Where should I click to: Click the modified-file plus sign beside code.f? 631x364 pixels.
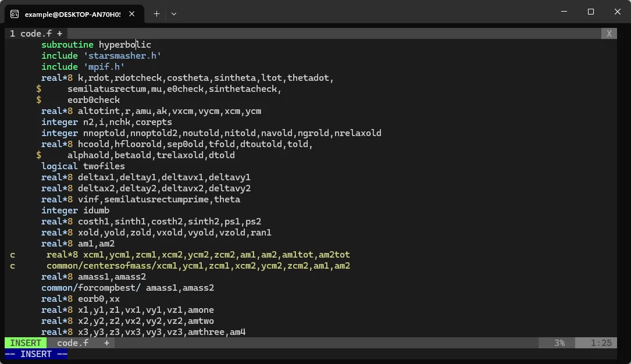(106, 342)
